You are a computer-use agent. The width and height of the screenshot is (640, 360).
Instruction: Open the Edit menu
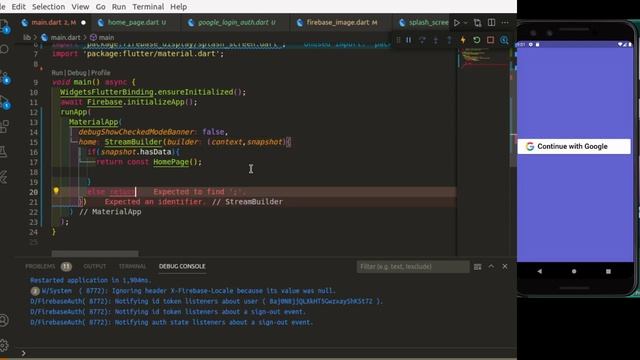[x=18, y=7]
